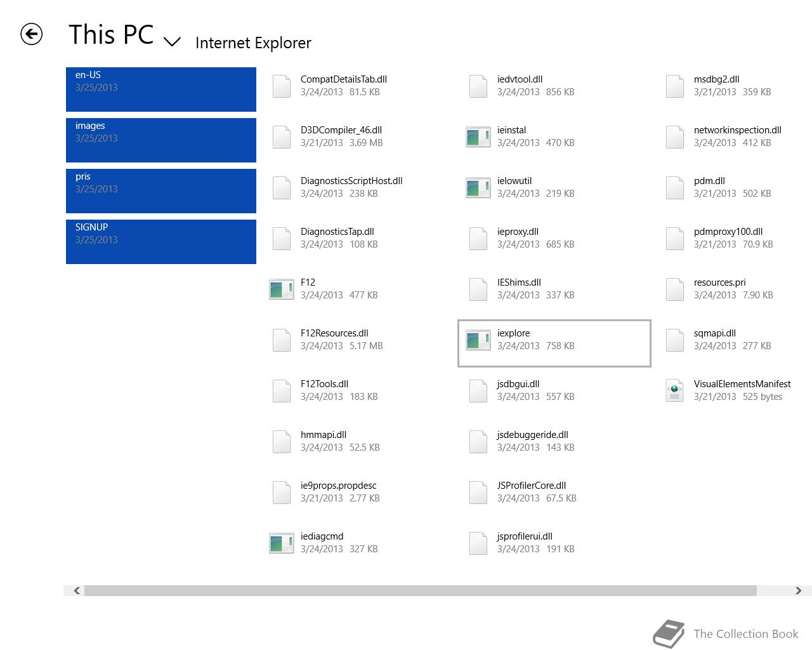Click the Internet Explorer folder title
This screenshot has height=650, width=812.
[x=253, y=43]
